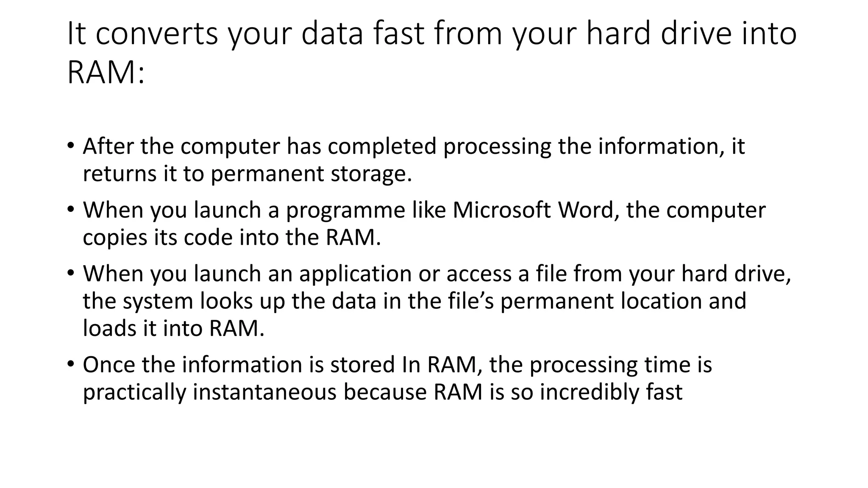868x488 pixels.
Task: Click the words 'incredibly fast' at the end
Action: [611, 392]
